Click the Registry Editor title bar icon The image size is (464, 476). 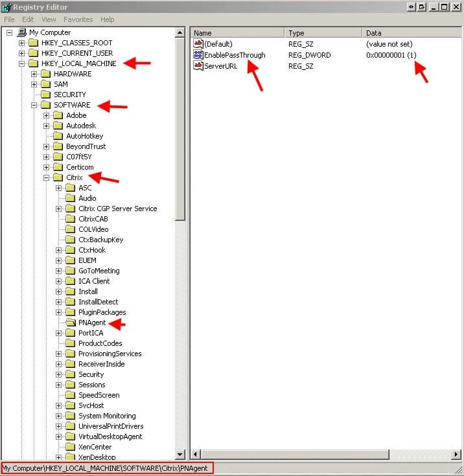6,7
